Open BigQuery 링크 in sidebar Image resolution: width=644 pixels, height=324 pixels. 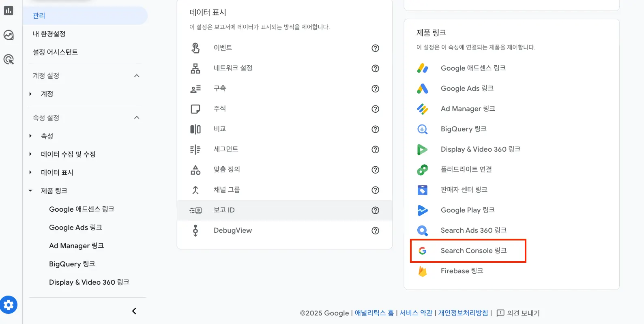point(72,264)
